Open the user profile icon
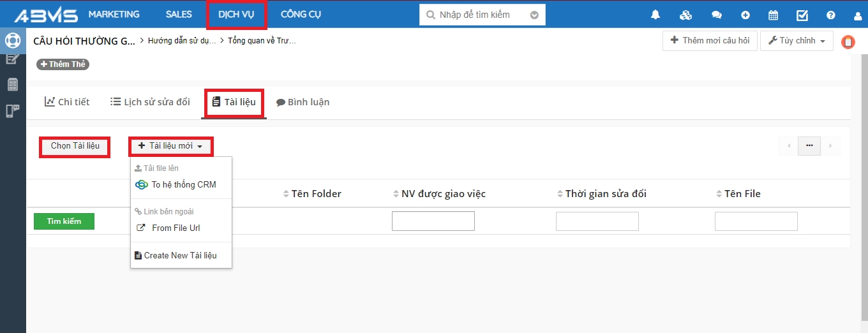 click(858, 15)
